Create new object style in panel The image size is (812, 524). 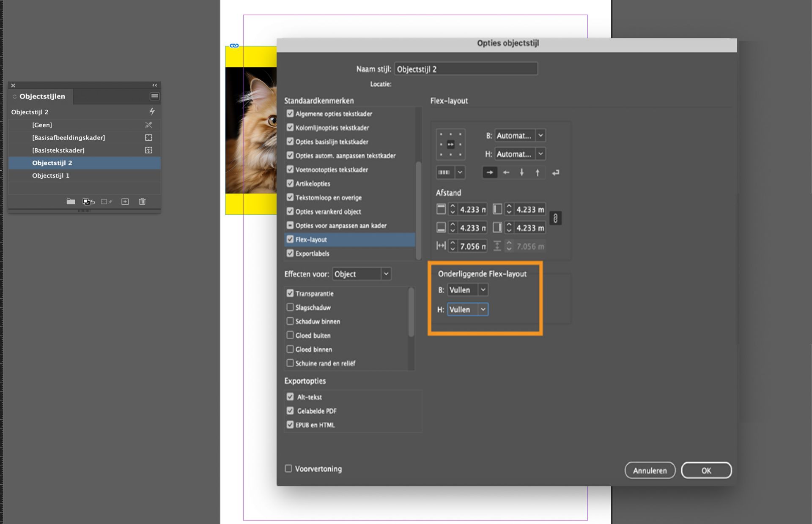point(125,202)
